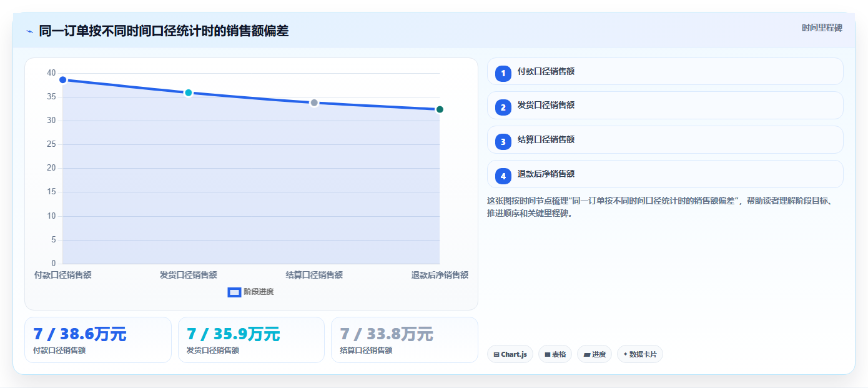
Task: Select the 退款后净销售额 list item text
Action: 546,174
